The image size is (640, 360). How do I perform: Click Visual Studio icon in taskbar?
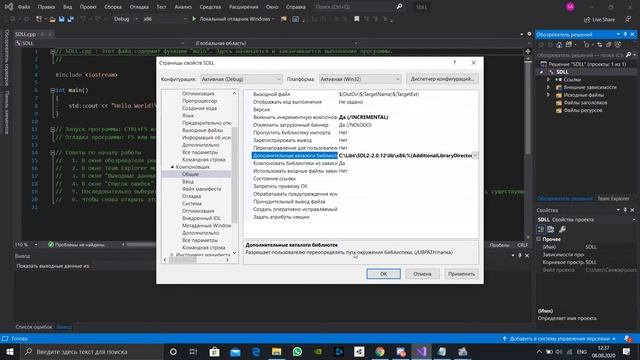point(421,351)
